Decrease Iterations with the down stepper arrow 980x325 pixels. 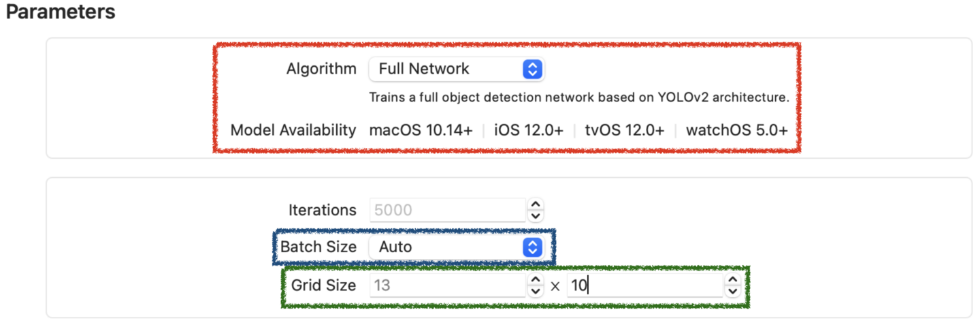tap(536, 215)
